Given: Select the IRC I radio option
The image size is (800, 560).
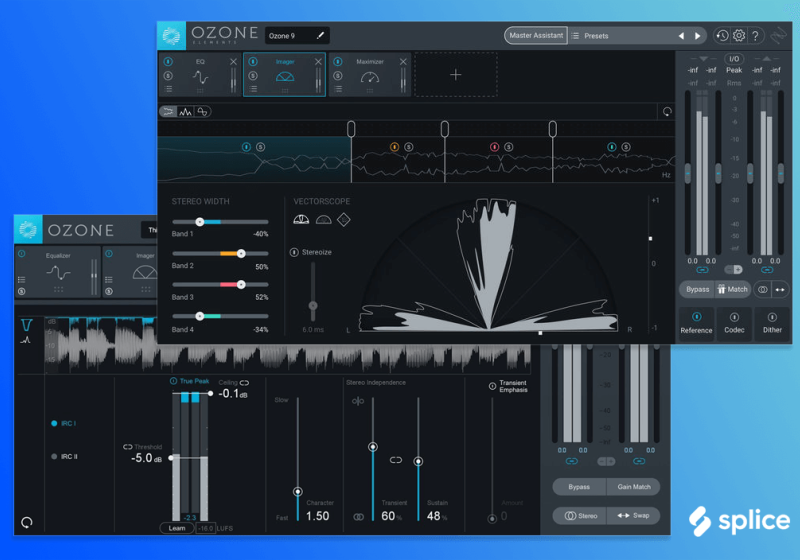Looking at the screenshot, I should (54, 423).
